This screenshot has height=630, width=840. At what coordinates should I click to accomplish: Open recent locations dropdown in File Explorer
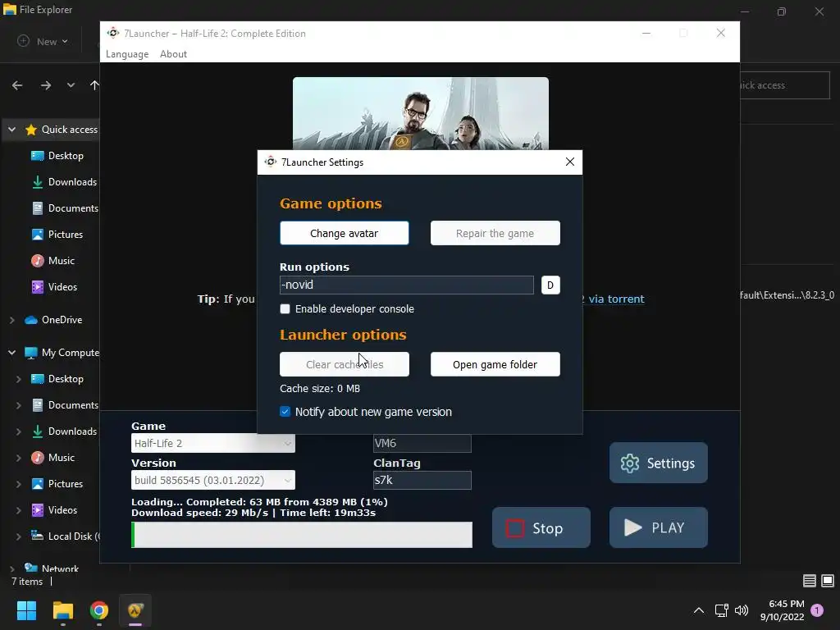71,85
